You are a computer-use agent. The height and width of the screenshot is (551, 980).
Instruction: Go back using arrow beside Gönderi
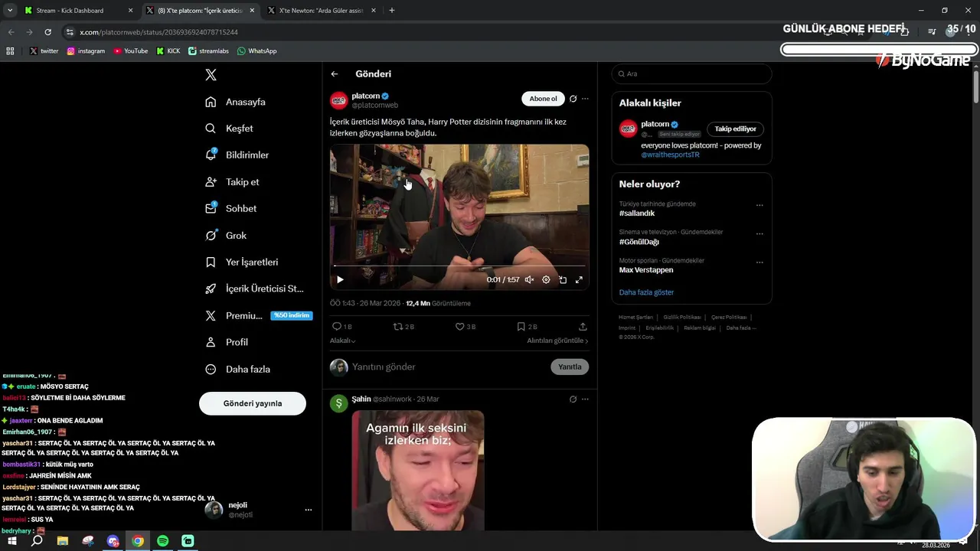[x=335, y=74]
